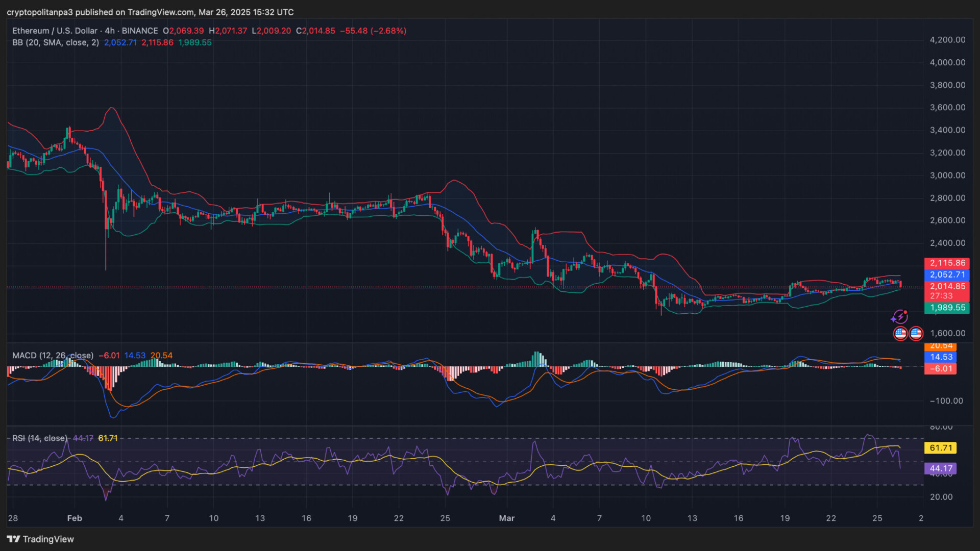Click the yellow 61.71 RSI value label
This screenshot has width=980, height=551.
940,448
